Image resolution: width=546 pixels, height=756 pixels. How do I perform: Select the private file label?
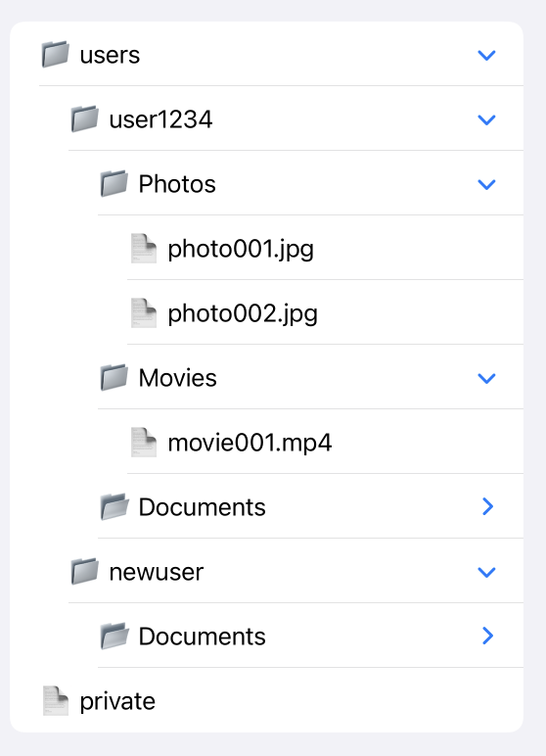point(117,702)
